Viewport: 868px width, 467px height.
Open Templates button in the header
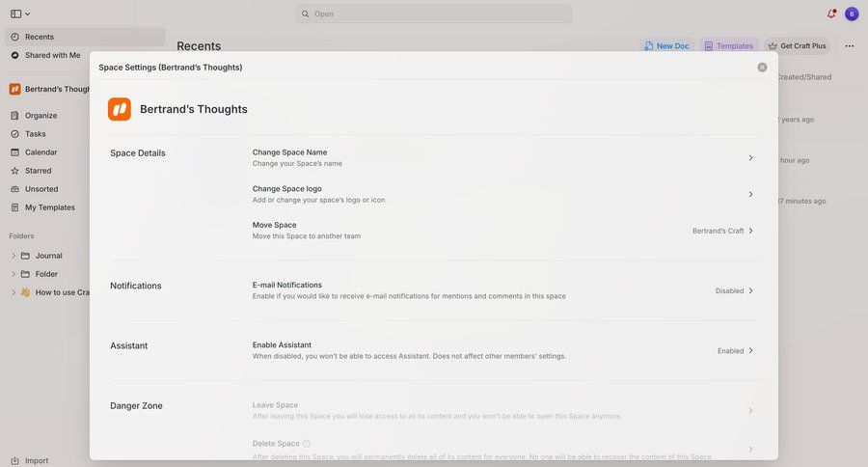click(729, 46)
